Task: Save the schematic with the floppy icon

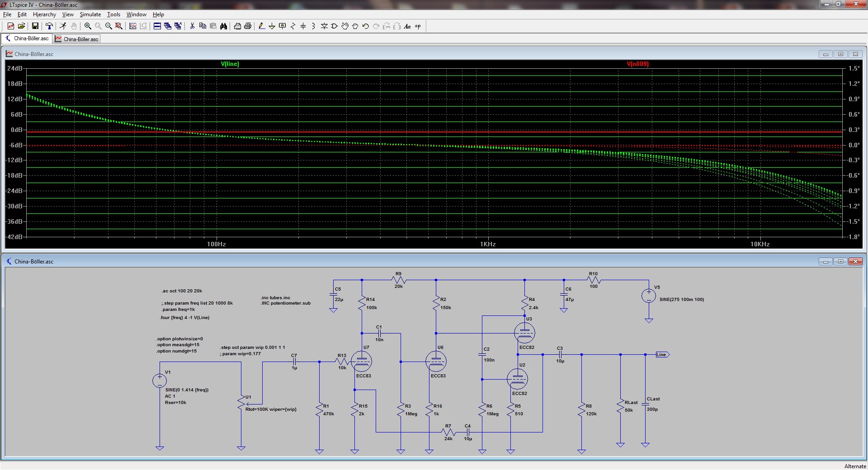Action: pos(35,26)
